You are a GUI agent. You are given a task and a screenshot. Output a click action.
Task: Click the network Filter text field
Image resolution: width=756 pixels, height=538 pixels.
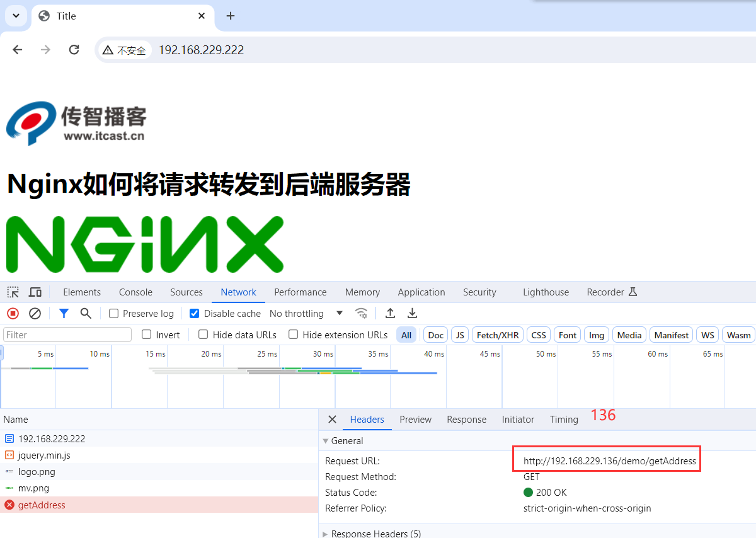[67, 335]
